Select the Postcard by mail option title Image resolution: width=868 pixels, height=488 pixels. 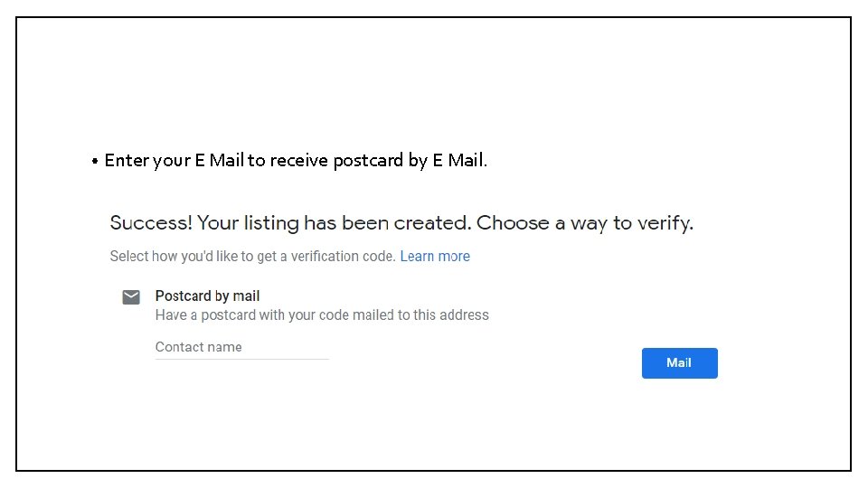[207, 296]
